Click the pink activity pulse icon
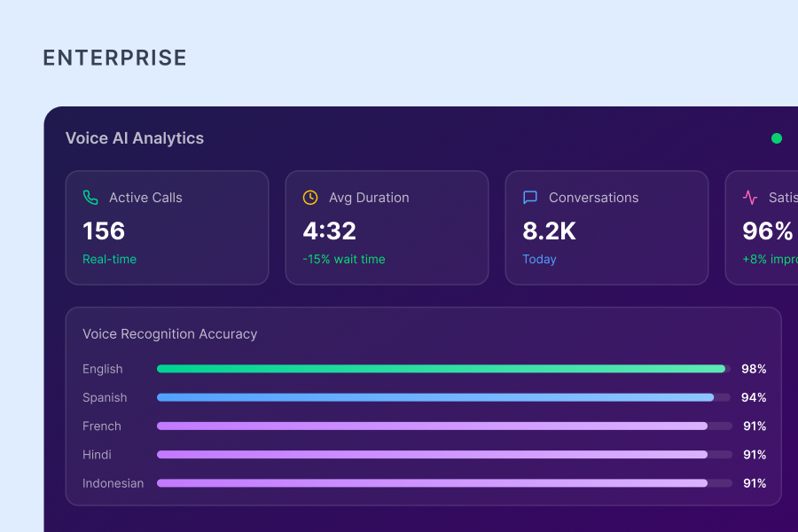This screenshot has width=798, height=532. coord(750,198)
